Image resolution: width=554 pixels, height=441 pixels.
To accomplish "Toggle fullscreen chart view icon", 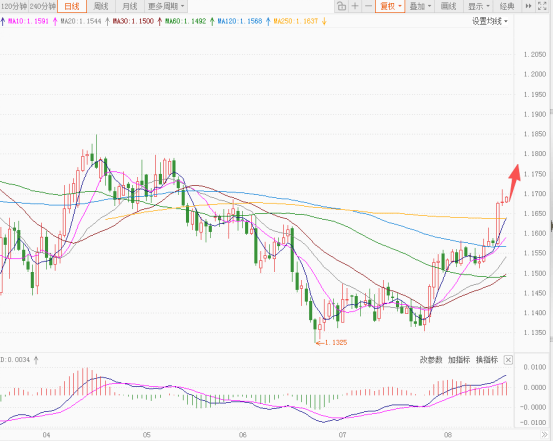I will 542,6.
